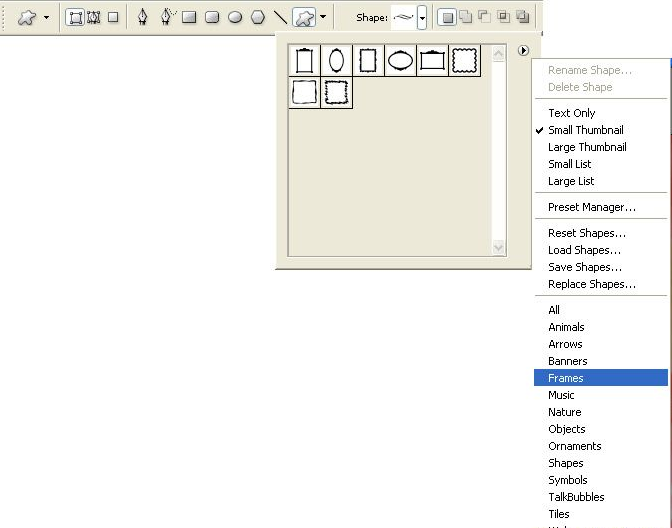Click Load Shapes menu entry
Image resolution: width=672 pixels, height=528 pixels.
[584, 250]
